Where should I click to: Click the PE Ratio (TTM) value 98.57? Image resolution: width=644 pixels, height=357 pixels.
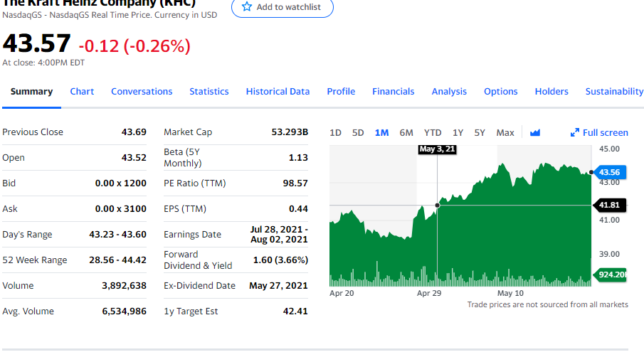coord(295,183)
